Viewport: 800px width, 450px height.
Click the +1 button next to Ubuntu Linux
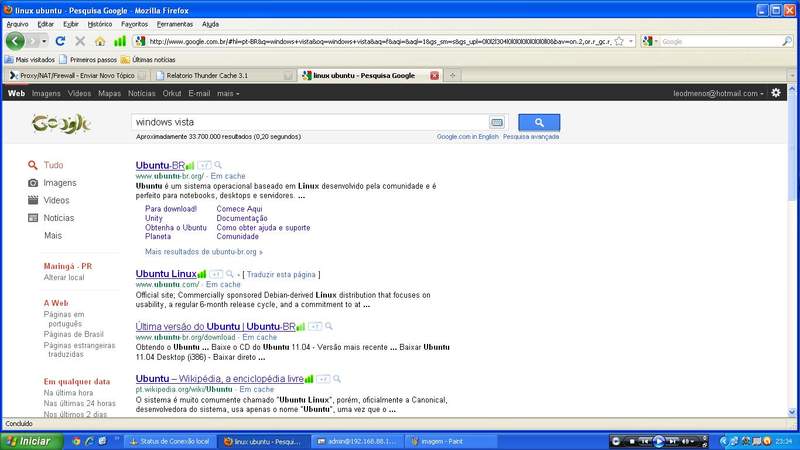(216, 274)
